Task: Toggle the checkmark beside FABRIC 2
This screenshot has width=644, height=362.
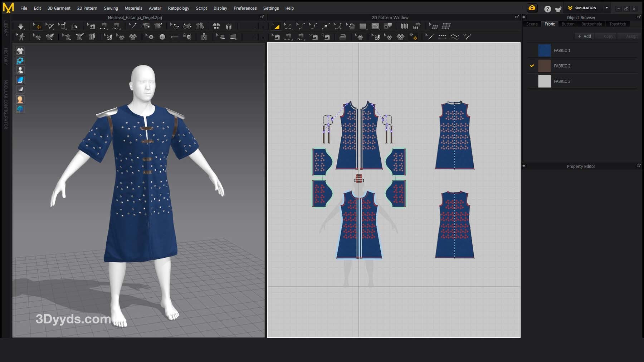Action: coord(532,66)
